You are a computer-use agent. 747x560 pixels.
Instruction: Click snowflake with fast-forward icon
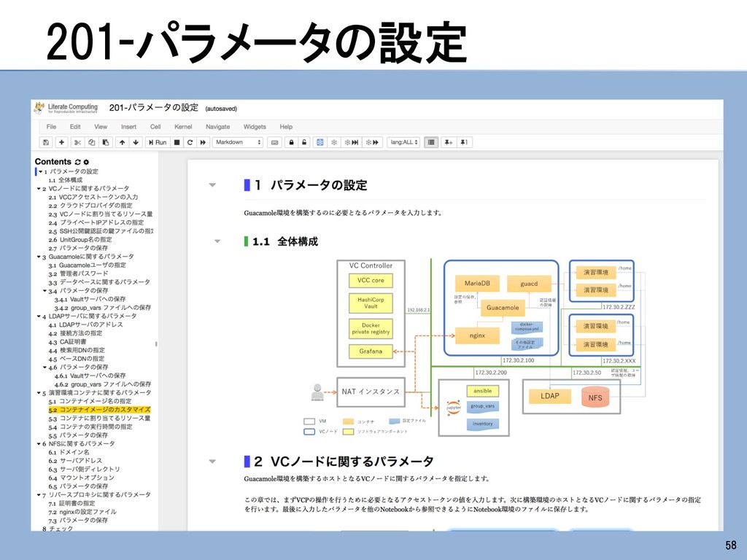372,142
